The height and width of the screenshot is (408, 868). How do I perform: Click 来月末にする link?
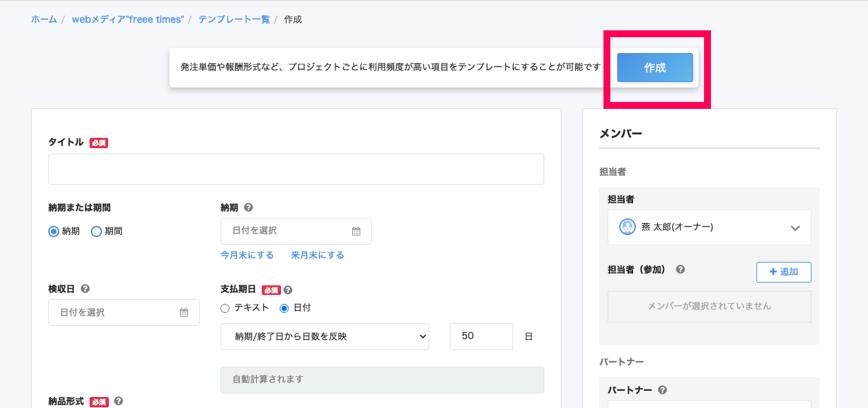tap(318, 255)
